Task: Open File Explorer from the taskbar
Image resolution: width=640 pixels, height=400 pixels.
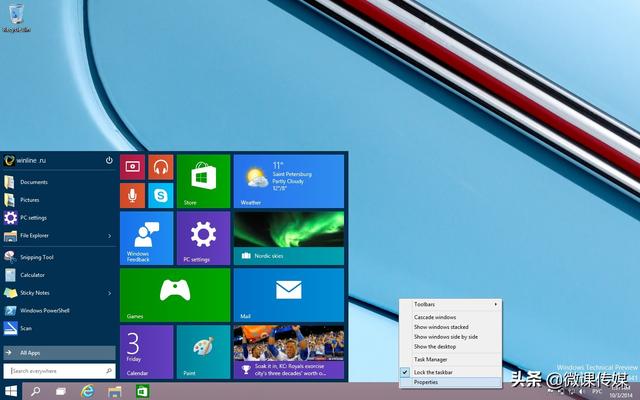Action: [x=115, y=392]
